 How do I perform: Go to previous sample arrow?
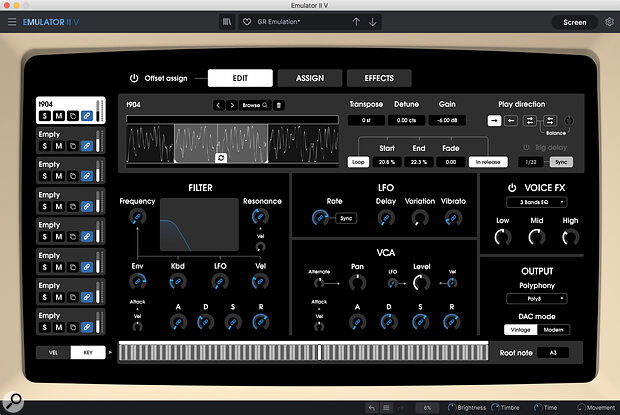tap(219, 105)
